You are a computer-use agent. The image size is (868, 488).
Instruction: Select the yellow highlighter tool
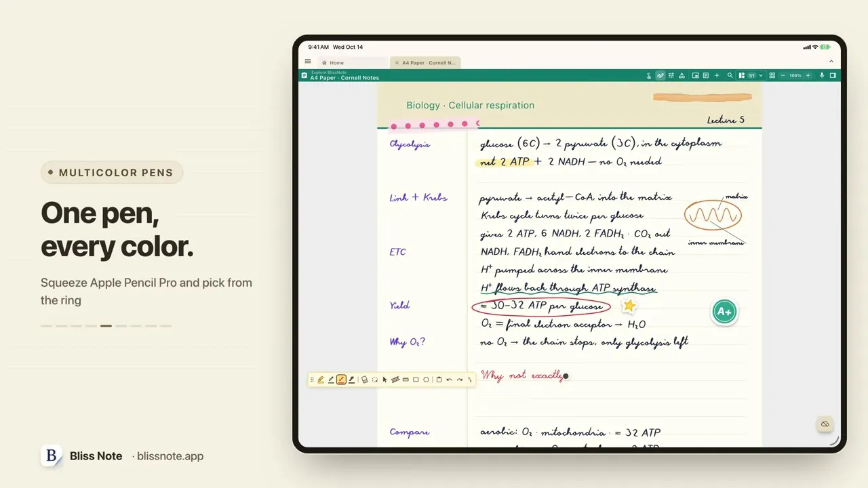click(x=321, y=380)
